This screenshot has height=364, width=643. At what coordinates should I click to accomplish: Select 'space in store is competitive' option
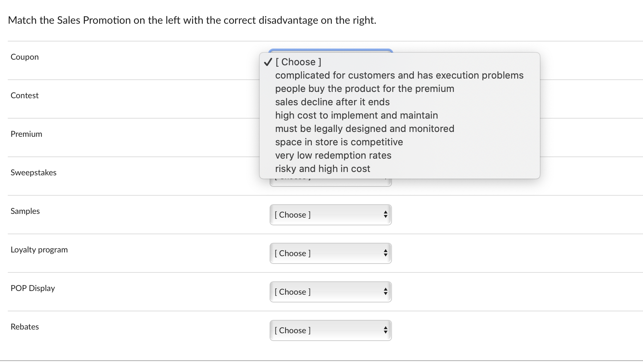coord(339,142)
